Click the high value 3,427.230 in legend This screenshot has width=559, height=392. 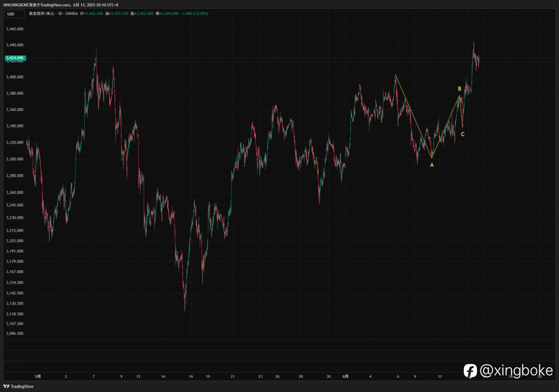(119, 14)
